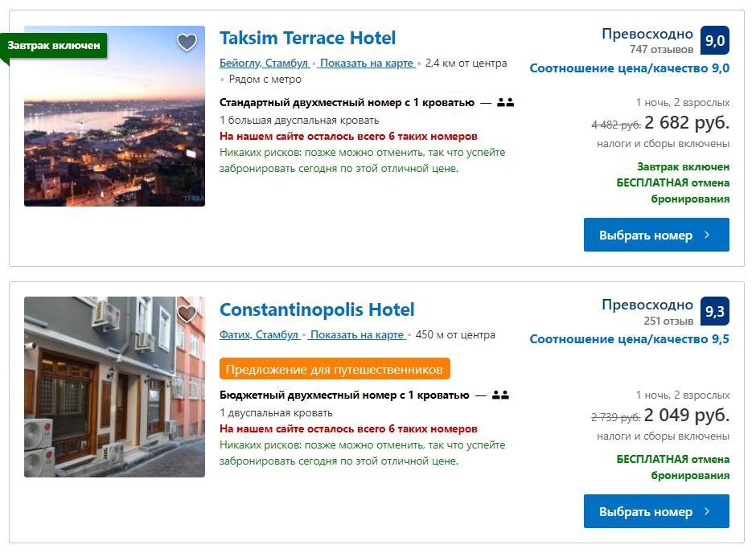
Task: Open Constantinopolis Hotel title link
Action: pos(317,310)
